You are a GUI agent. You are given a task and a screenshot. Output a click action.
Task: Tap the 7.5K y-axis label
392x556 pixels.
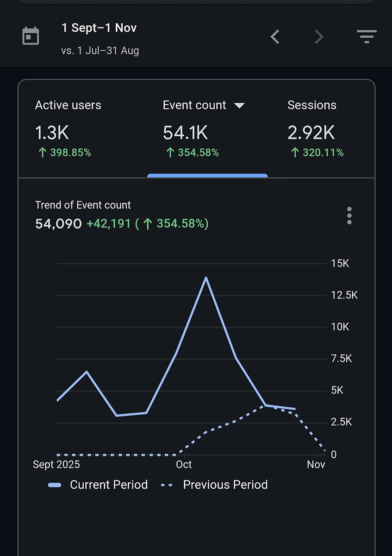342,359
